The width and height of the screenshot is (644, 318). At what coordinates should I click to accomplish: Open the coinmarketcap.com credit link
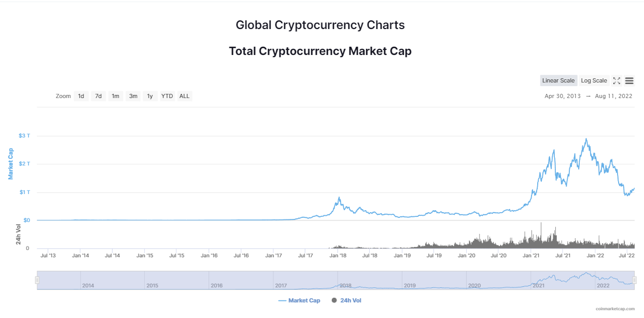point(615,309)
